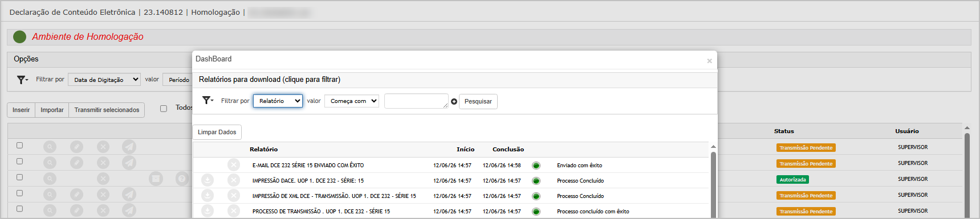The width and height of the screenshot is (980, 219).
Task: Click 'E-MAIL DCE 232 SÉRIE 15 ENVIADO COM ÊXITO'
Action: coord(308,166)
